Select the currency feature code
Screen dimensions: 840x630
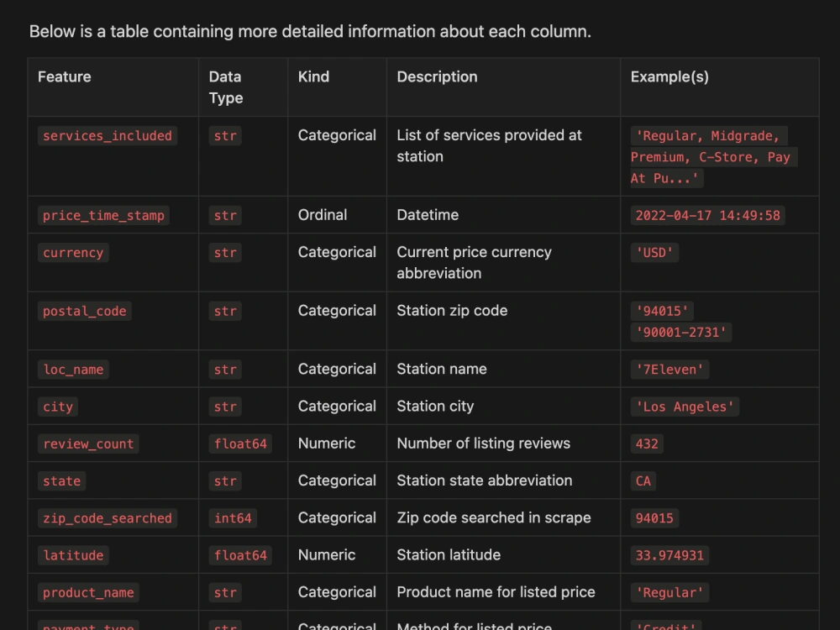(73, 252)
